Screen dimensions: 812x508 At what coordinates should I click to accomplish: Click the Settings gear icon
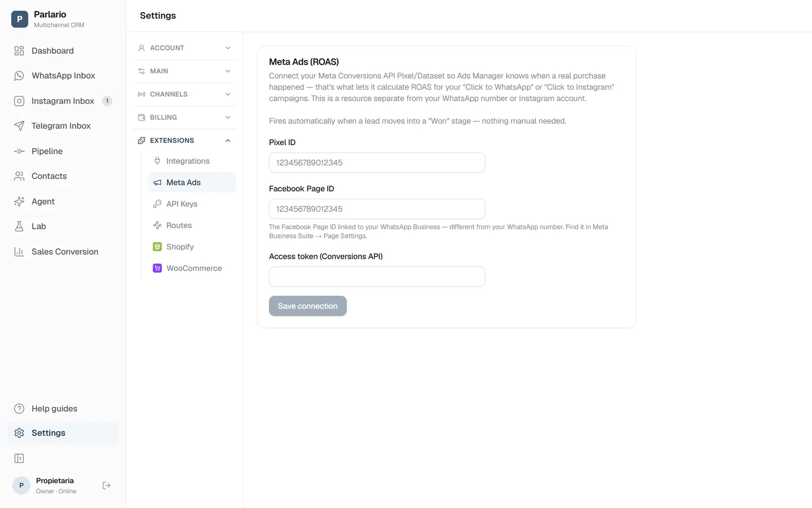click(x=19, y=433)
